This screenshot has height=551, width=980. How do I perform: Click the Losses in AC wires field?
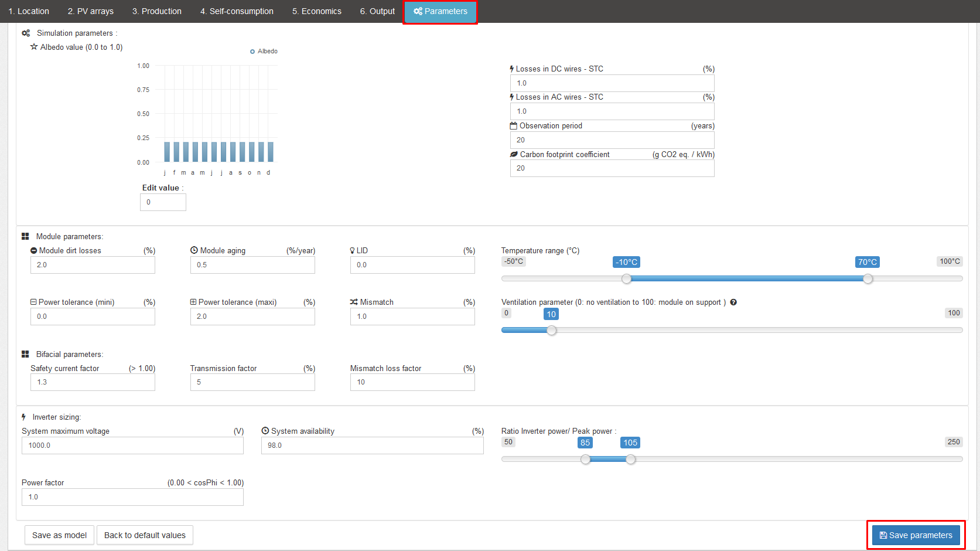pos(612,111)
